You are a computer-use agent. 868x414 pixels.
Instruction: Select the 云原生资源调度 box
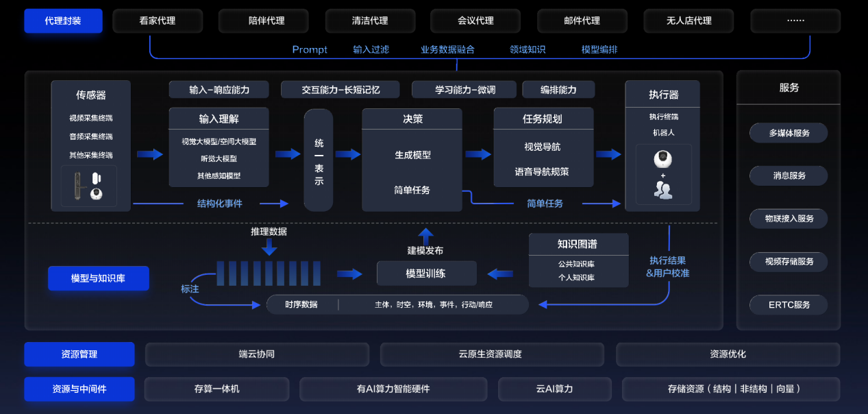(x=491, y=354)
